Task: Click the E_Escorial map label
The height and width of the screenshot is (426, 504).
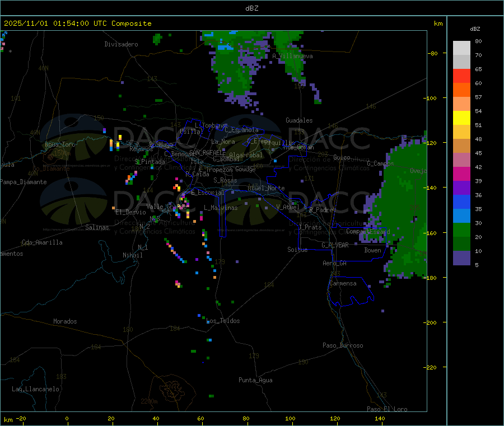Action: coord(208,193)
